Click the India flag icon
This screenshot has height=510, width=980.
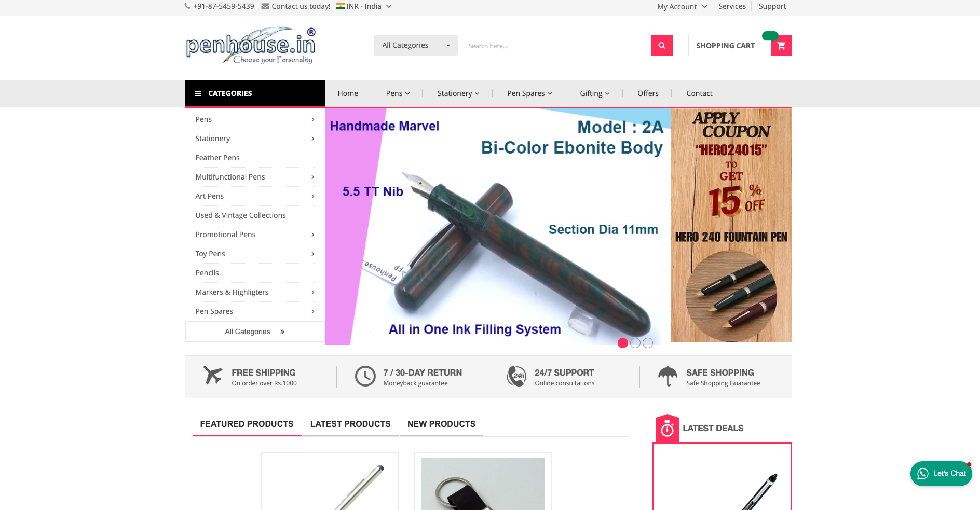click(341, 6)
